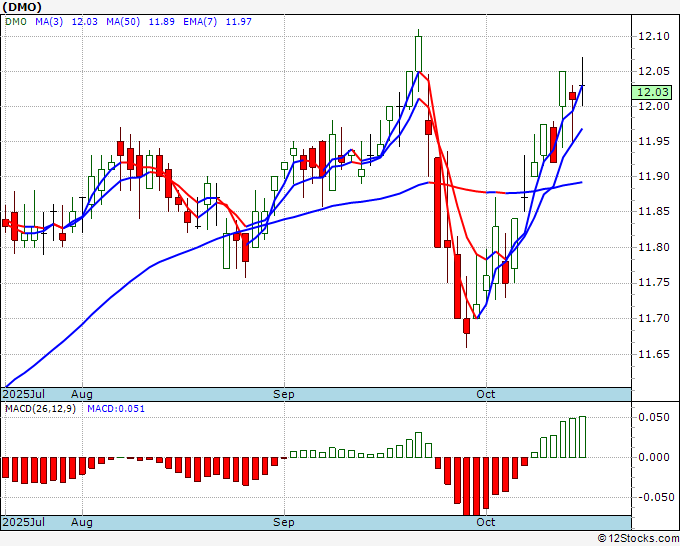Click the MACD:0.051 value label
This screenshot has width=680, height=546.
pyautogui.click(x=116, y=409)
